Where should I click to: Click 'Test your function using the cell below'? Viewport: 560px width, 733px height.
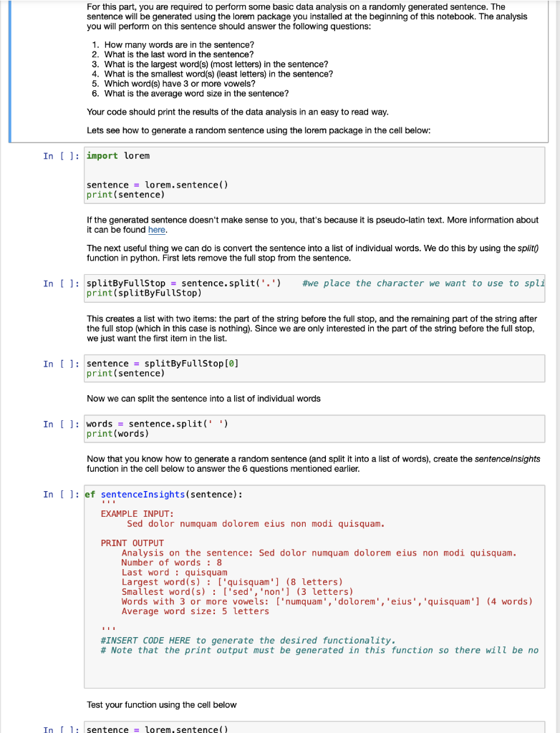pyautogui.click(x=162, y=705)
